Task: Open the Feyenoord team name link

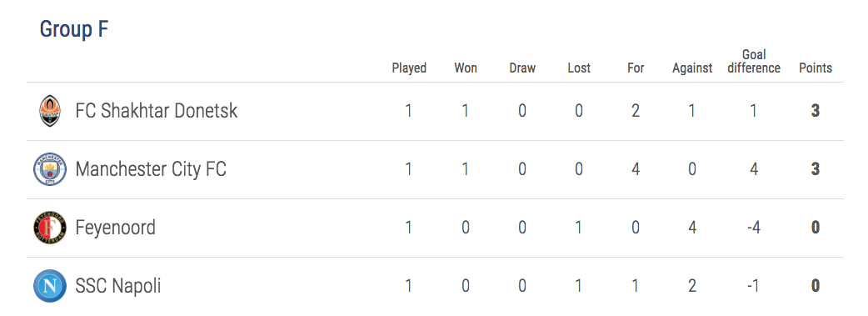Action: pos(116,228)
